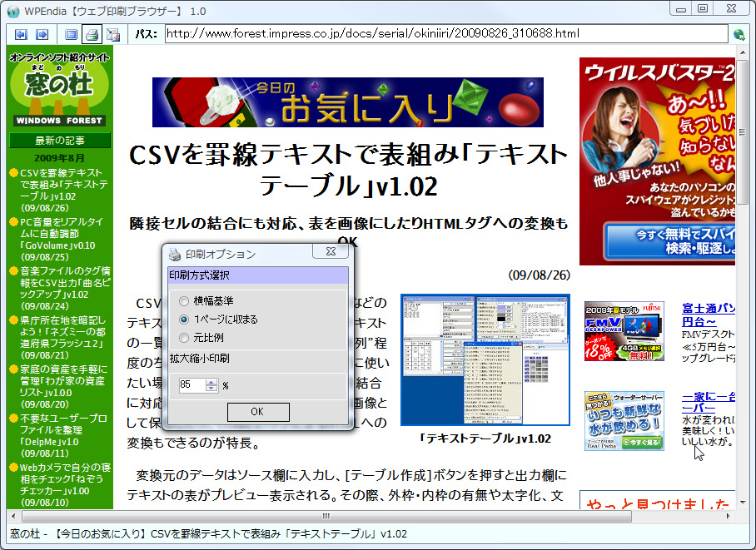This screenshot has width=756, height=550.
Task: Click the vertical scrollbar thumb
Action: coord(743,131)
